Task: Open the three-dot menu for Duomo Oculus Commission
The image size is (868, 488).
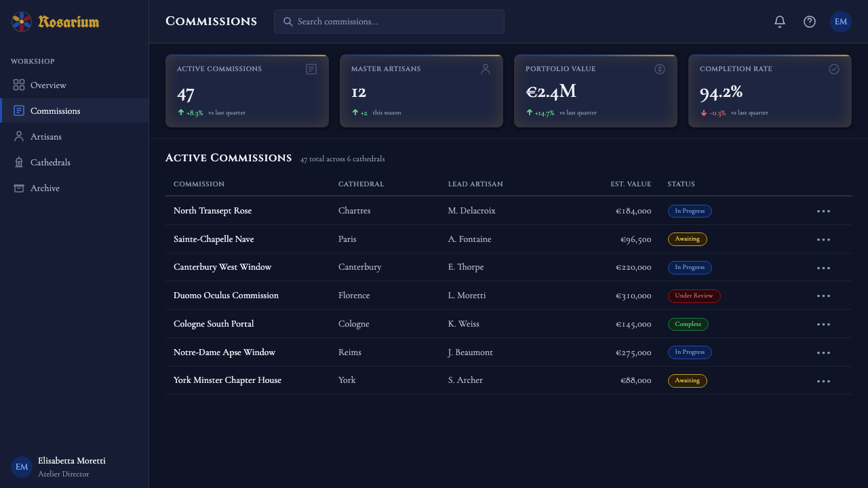Action: 824,296
